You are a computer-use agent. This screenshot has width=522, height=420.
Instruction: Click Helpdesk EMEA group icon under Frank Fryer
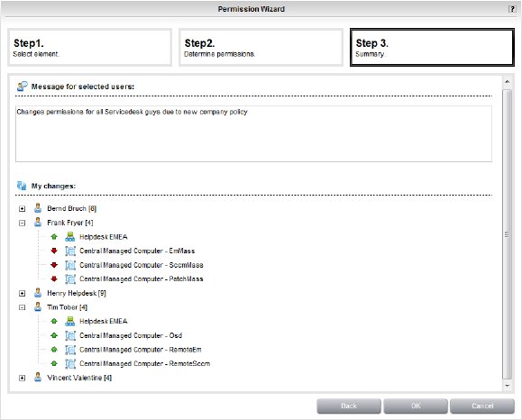coord(70,237)
